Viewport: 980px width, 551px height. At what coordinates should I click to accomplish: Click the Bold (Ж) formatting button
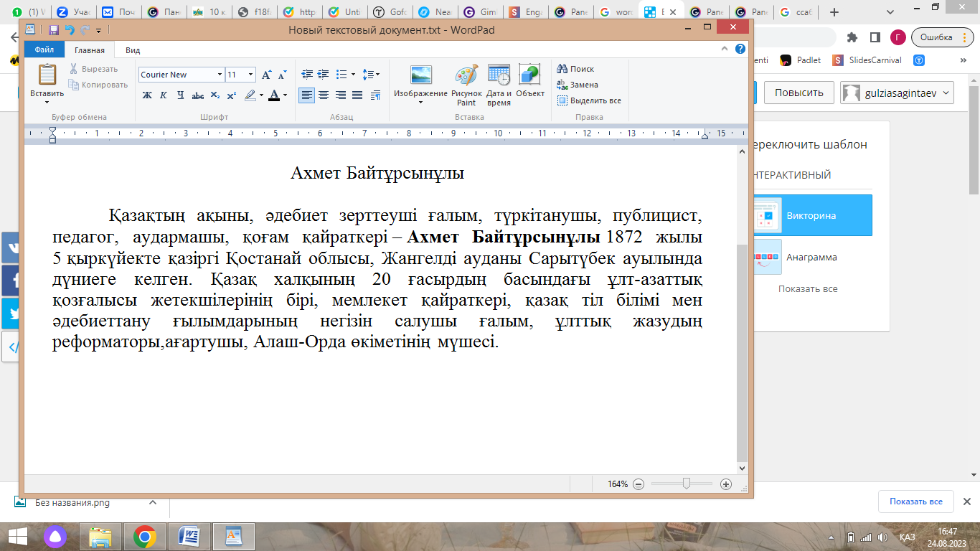tap(147, 95)
